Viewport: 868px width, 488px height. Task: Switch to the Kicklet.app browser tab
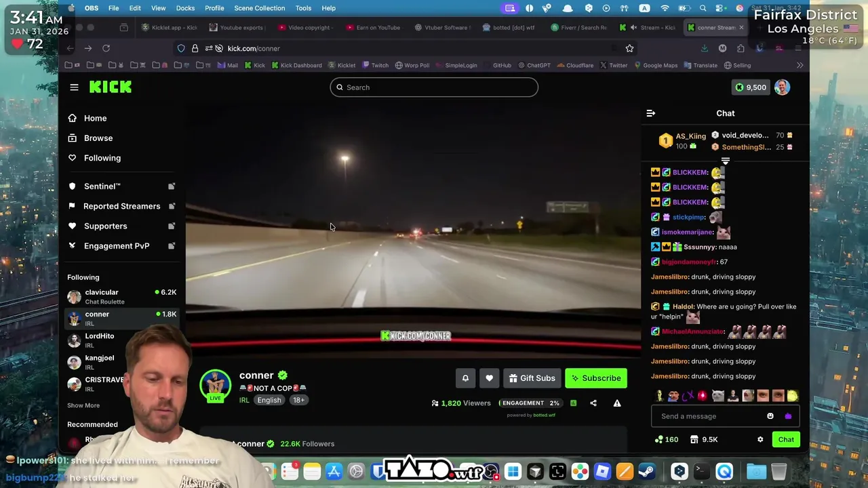point(170,28)
